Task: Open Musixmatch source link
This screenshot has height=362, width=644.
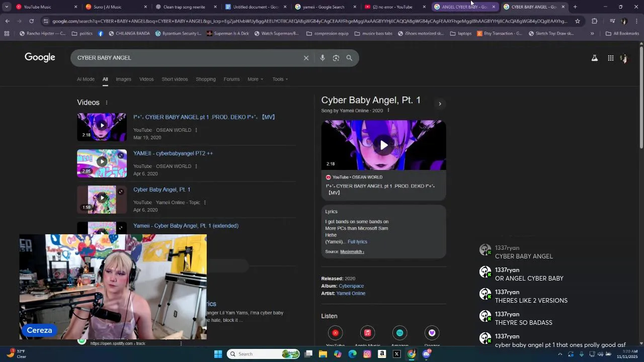Action: click(352, 252)
